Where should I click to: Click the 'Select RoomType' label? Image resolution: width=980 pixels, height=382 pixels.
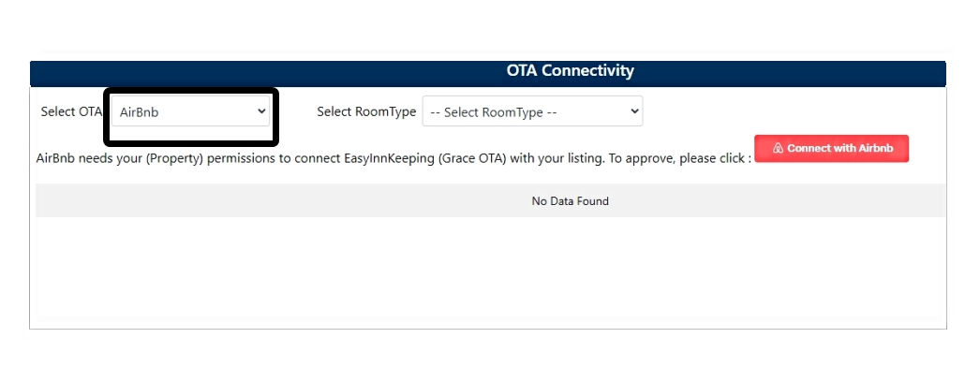point(366,111)
